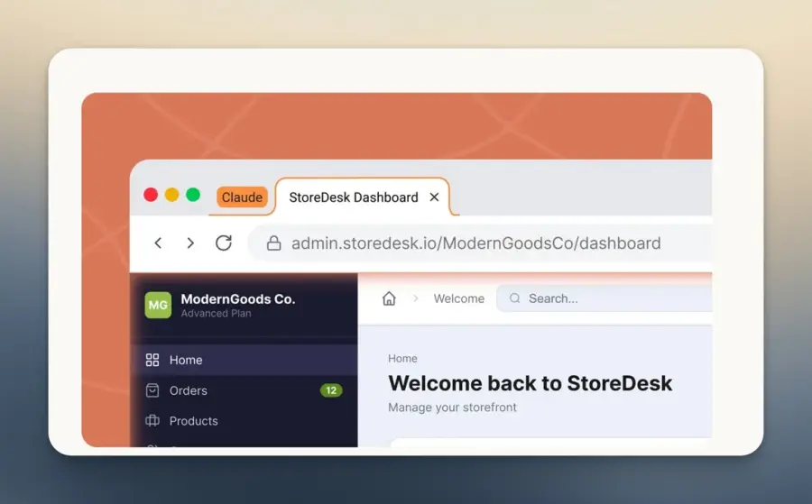Viewport: 812px width, 504px height.
Task: Click the yellow minimize window button
Action: (x=172, y=195)
